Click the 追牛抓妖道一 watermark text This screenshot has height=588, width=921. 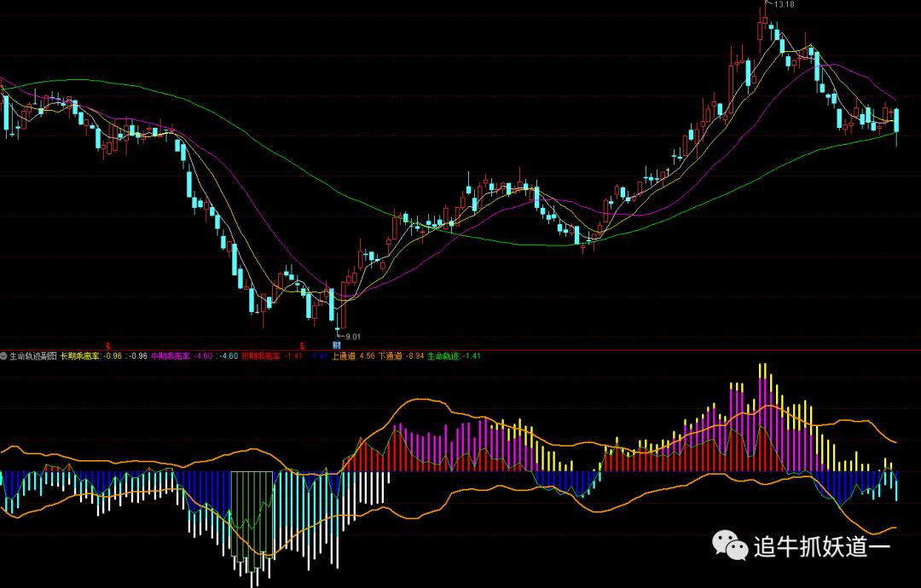tap(821, 545)
